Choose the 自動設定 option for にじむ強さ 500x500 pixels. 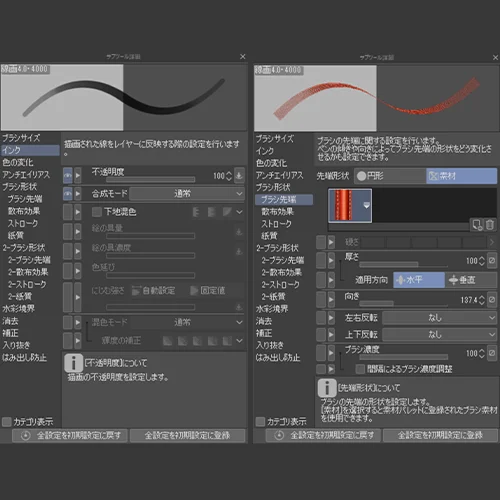(x=153, y=290)
